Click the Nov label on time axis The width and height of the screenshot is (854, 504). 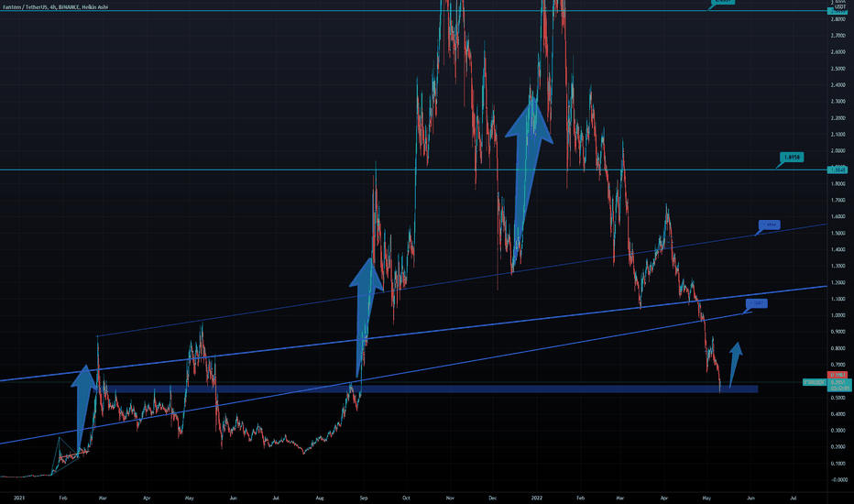click(450, 498)
